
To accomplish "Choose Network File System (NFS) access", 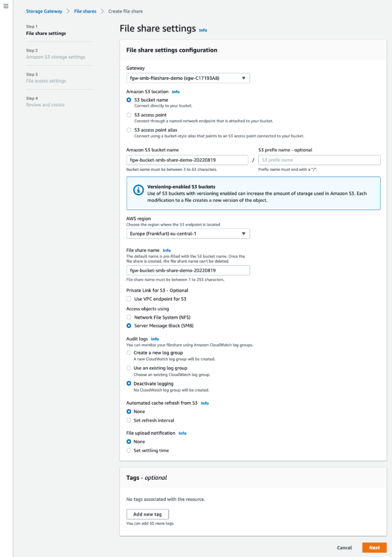I will pyautogui.click(x=129, y=317).
